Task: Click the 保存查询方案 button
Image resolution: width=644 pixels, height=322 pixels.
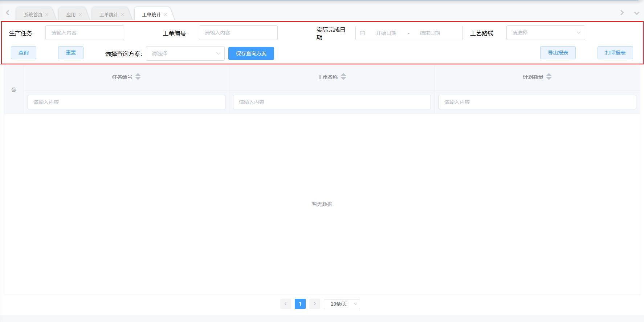Action: (251, 53)
